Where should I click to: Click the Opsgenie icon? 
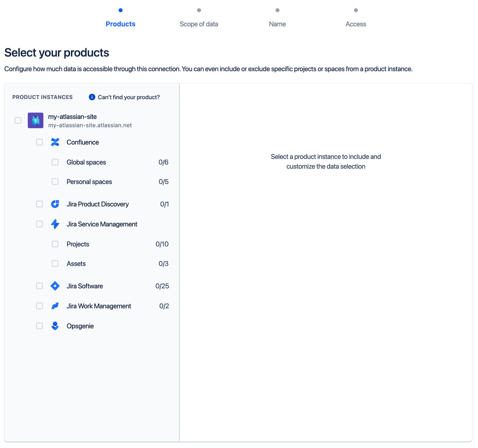coord(55,326)
